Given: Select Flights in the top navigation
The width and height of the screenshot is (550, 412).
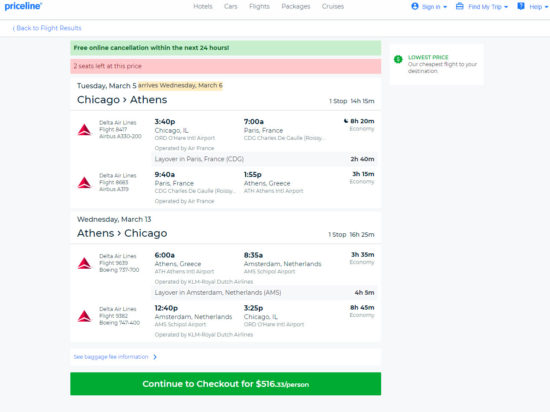Looking at the screenshot, I should pos(259,6).
